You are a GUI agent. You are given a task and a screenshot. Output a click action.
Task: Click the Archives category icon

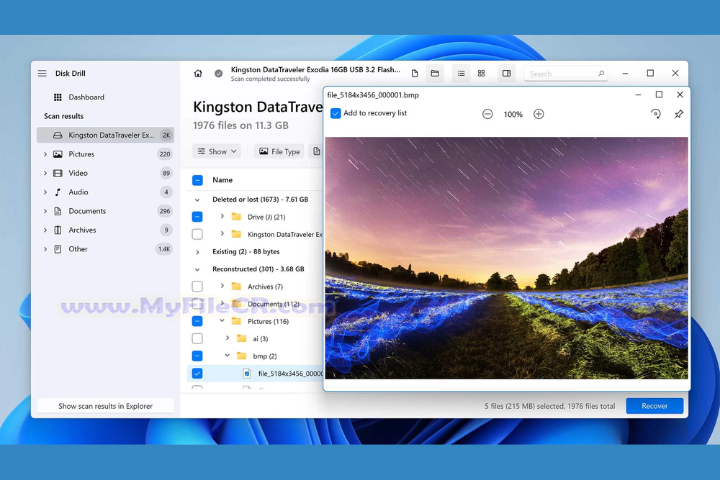point(57,230)
